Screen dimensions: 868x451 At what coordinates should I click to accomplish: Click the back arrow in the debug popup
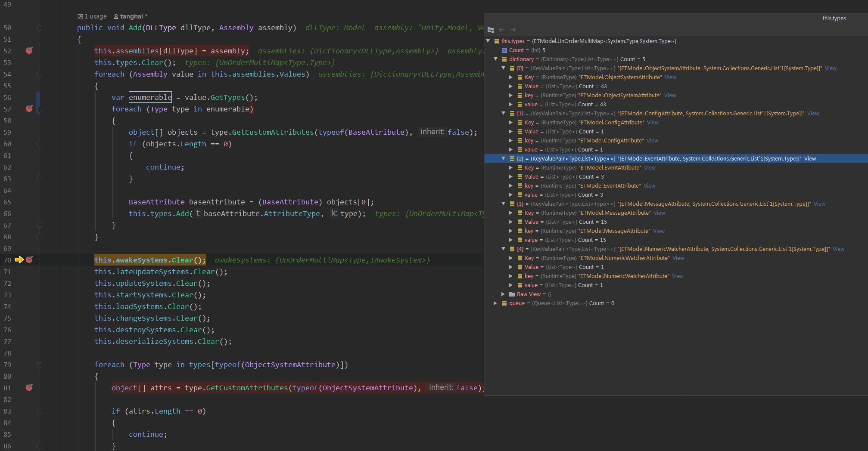(x=501, y=30)
